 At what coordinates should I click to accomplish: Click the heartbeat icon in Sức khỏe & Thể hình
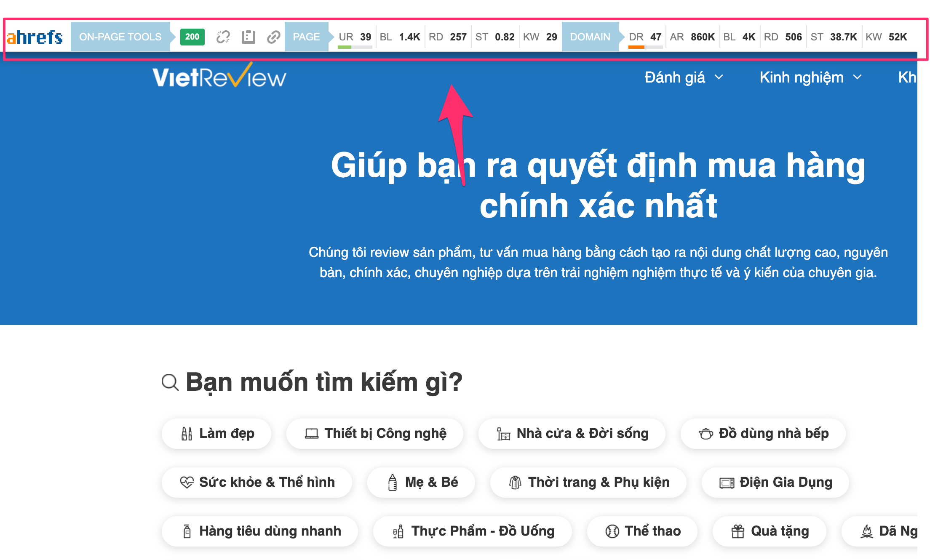[x=187, y=483]
